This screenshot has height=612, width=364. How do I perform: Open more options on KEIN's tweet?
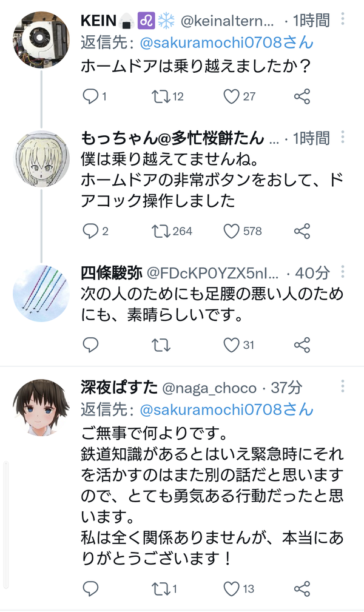click(343, 19)
